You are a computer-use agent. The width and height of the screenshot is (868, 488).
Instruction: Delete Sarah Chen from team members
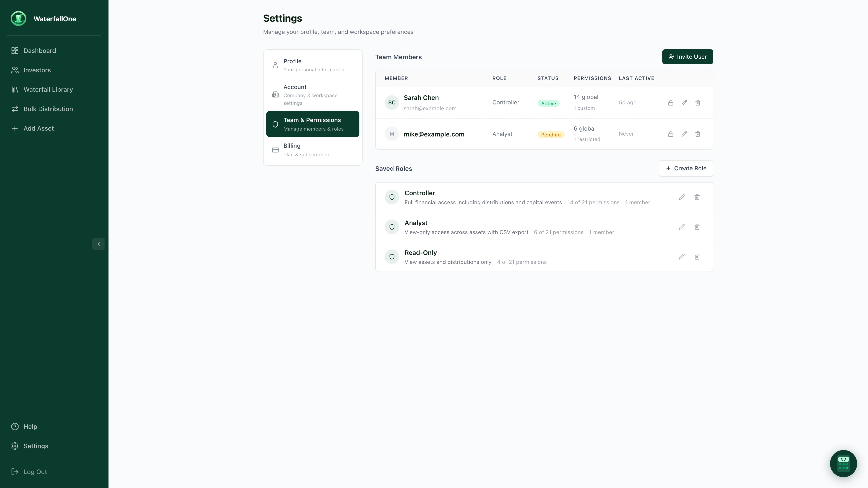tap(698, 103)
